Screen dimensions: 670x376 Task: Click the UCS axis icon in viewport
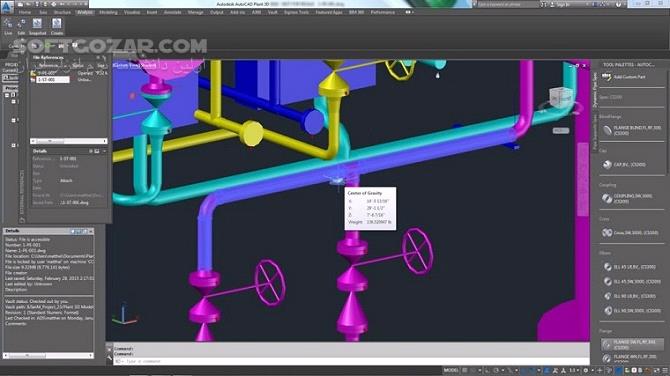tap(124, 314)
